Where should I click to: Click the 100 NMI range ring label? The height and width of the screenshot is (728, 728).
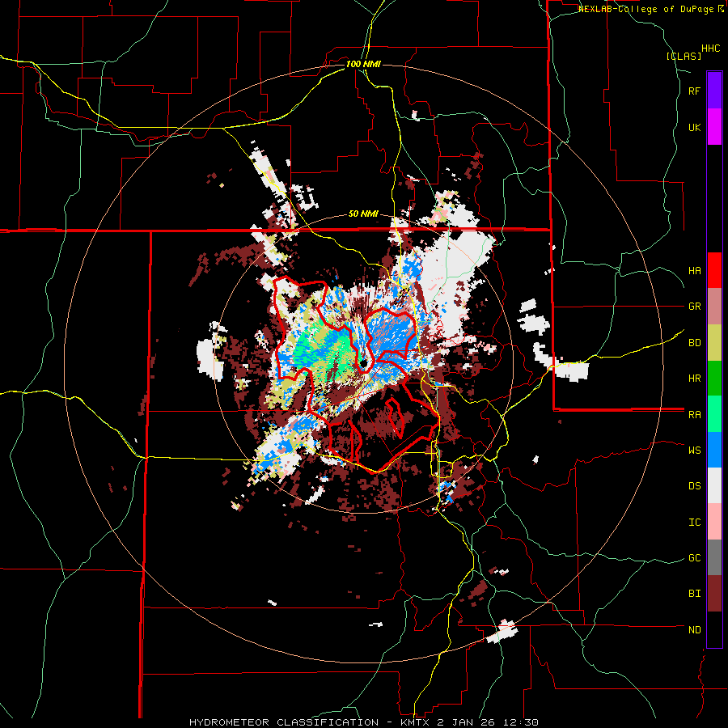coord(363,64)
